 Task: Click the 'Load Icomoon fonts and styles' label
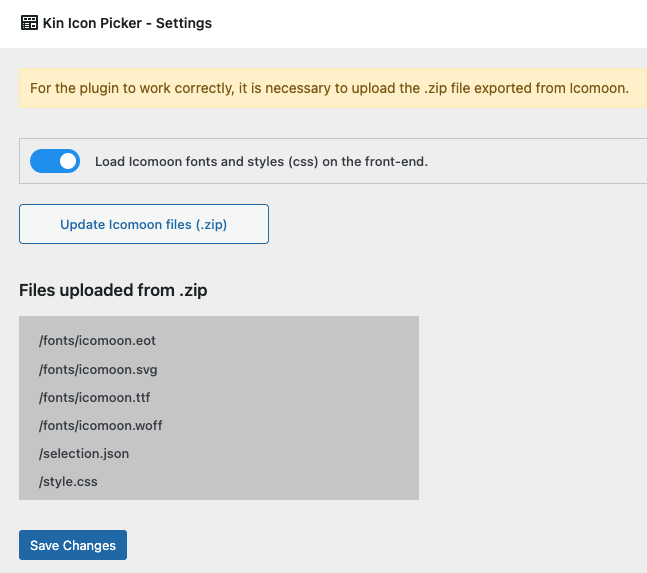(x=262, y=161)
